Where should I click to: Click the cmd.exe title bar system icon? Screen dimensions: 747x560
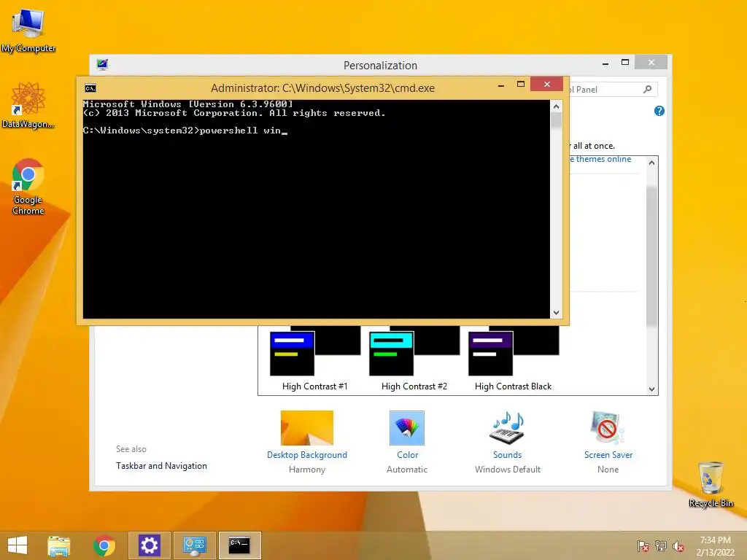click(x=90, y=88)
